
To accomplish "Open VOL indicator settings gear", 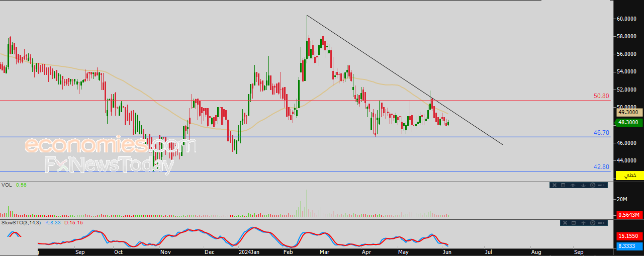I will click(x=593, y=185).
